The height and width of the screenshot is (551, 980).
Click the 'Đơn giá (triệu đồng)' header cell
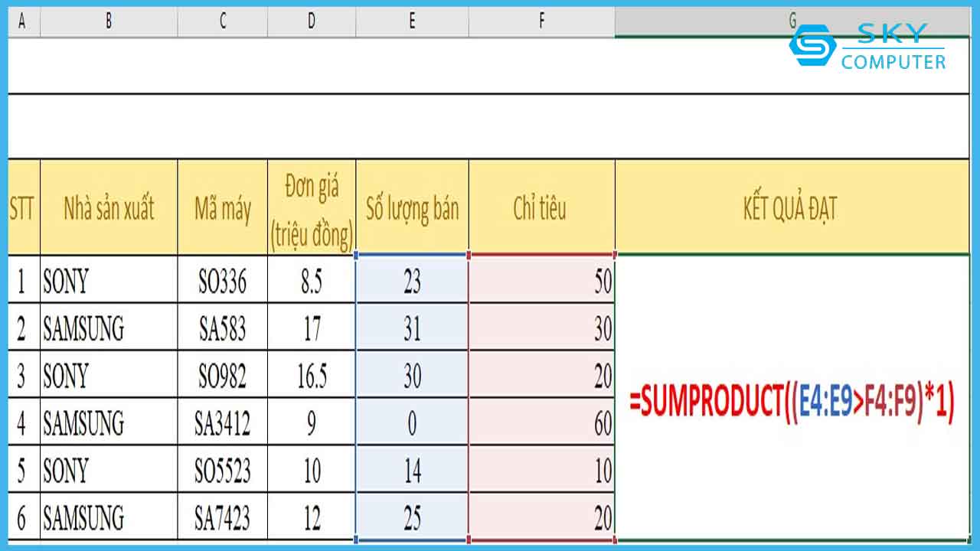click(x=312, y=207)
